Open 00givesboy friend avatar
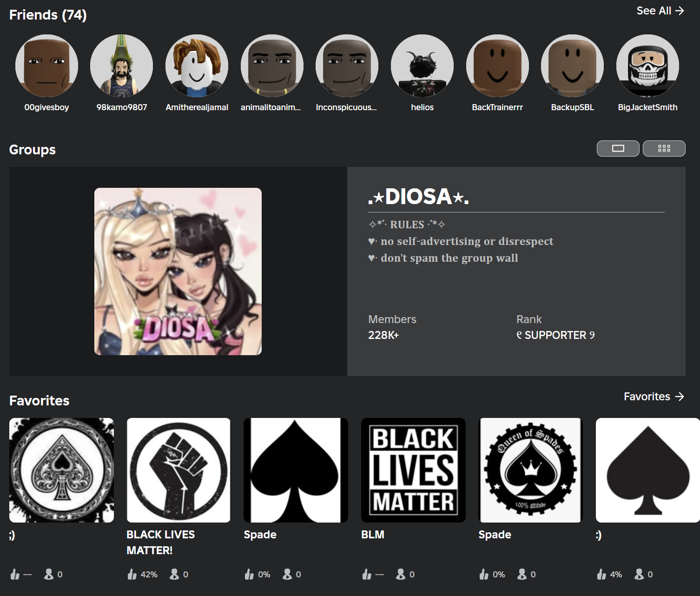 pos(46,66)
